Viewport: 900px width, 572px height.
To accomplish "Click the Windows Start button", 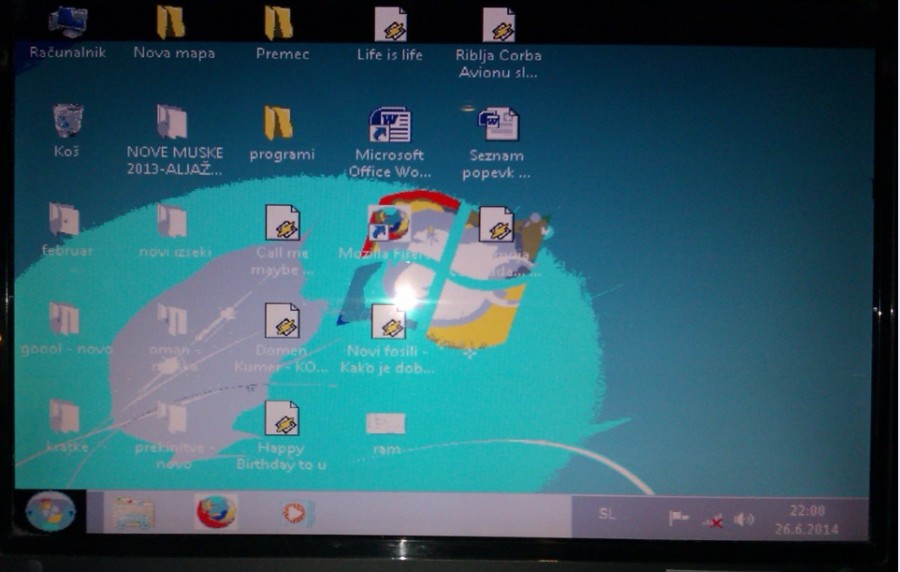I will click(x=50, y=513).
